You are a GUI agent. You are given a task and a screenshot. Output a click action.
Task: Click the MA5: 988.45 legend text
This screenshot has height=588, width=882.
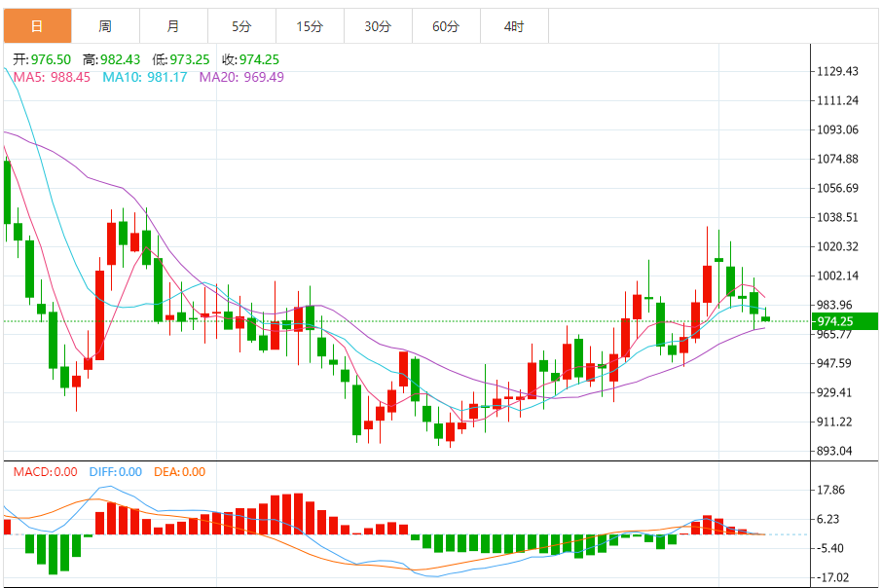coord(52,77)
